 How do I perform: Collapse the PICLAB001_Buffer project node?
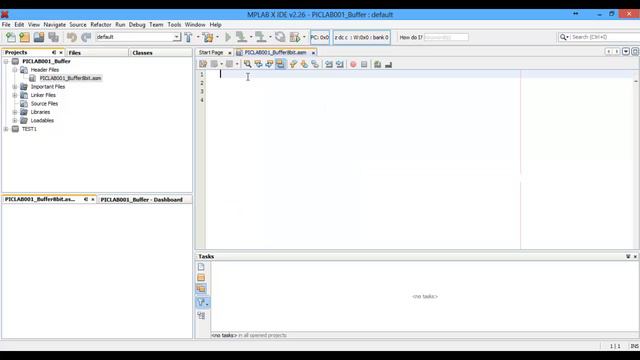(6, 61)
